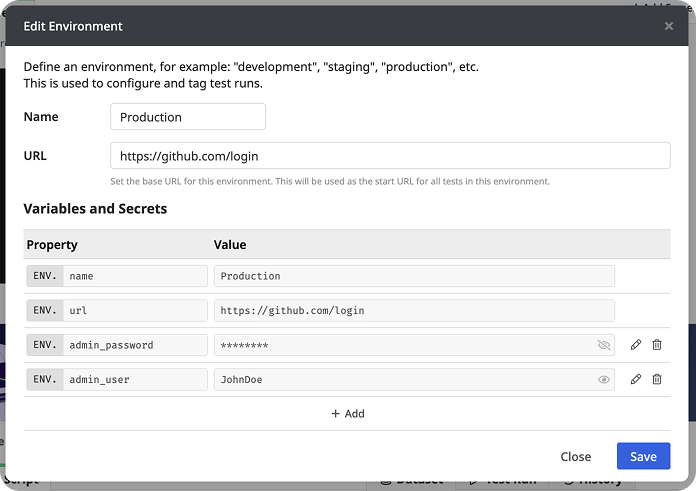Click the Production value in variables table
696x491 pixels.
tap(414, 276)
